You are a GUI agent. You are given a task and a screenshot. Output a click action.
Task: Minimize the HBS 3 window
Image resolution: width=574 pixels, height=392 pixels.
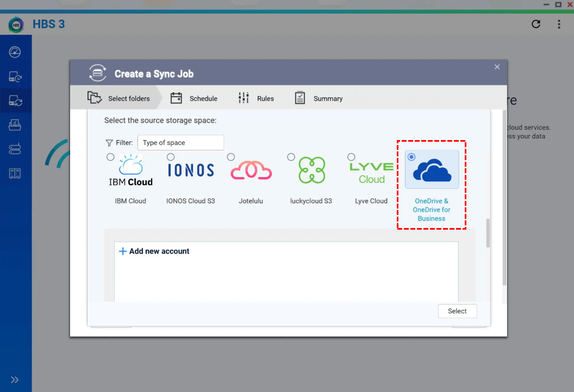coord(546,4)
